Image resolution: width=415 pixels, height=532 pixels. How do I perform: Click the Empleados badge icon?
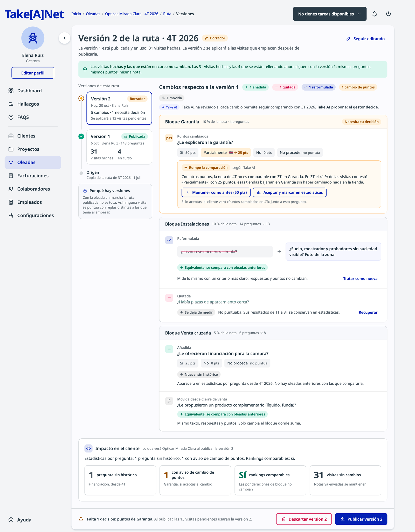[11, 202]
